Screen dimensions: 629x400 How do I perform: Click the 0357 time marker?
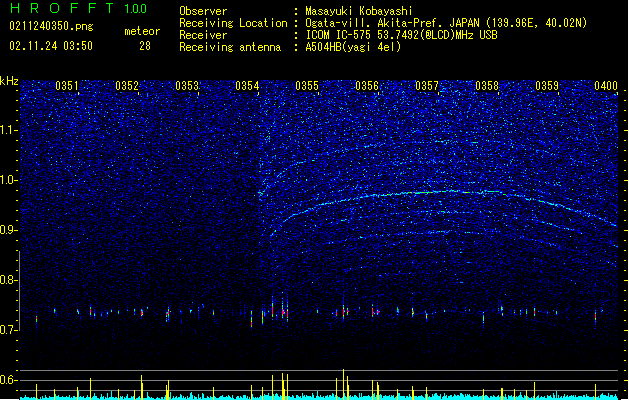coord(427,86)
